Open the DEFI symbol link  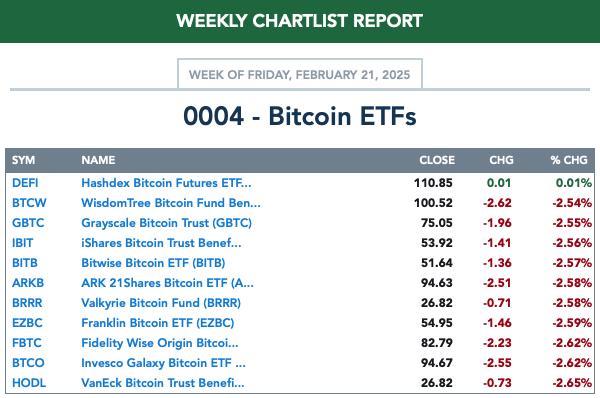click(x=25, y=183)
